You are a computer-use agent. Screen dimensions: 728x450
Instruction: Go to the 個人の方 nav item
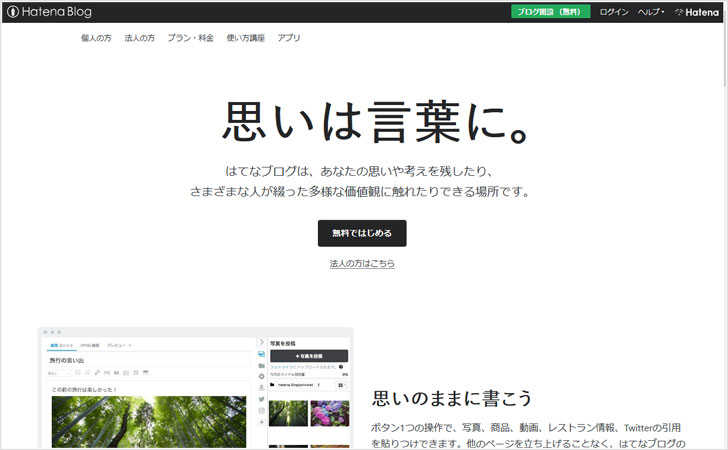[x=96, y=38]
